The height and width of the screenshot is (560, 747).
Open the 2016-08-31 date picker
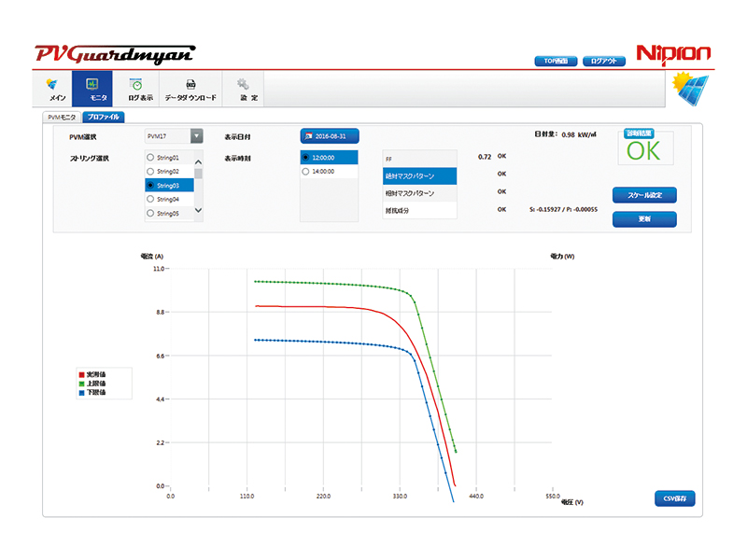[329, 136]
